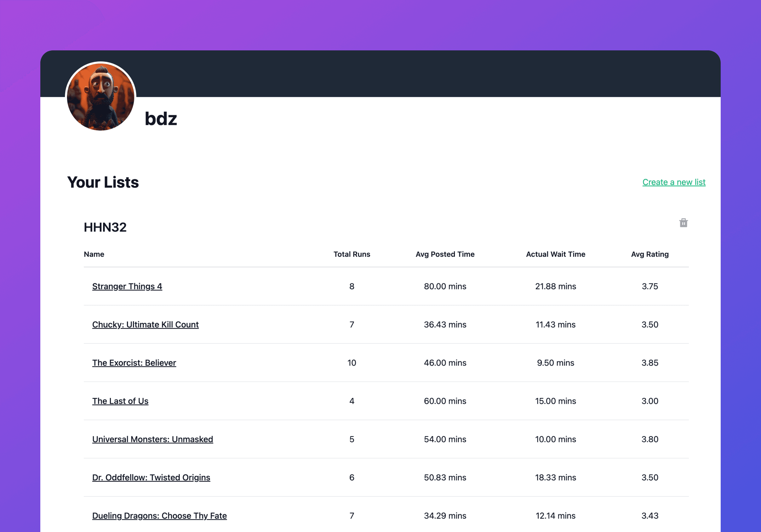Select the 12.14 mins wait time cell
Screen dimensions: 761x532
(556, 516)
